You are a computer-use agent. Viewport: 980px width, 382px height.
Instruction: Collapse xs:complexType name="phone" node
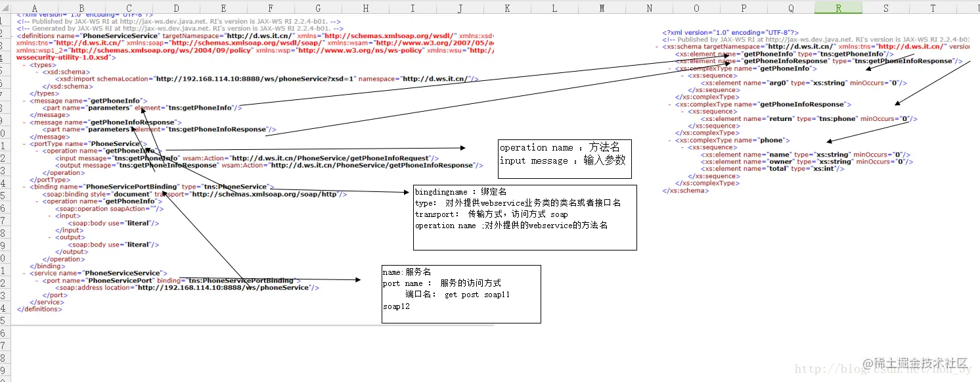click(x=670, y=140)
